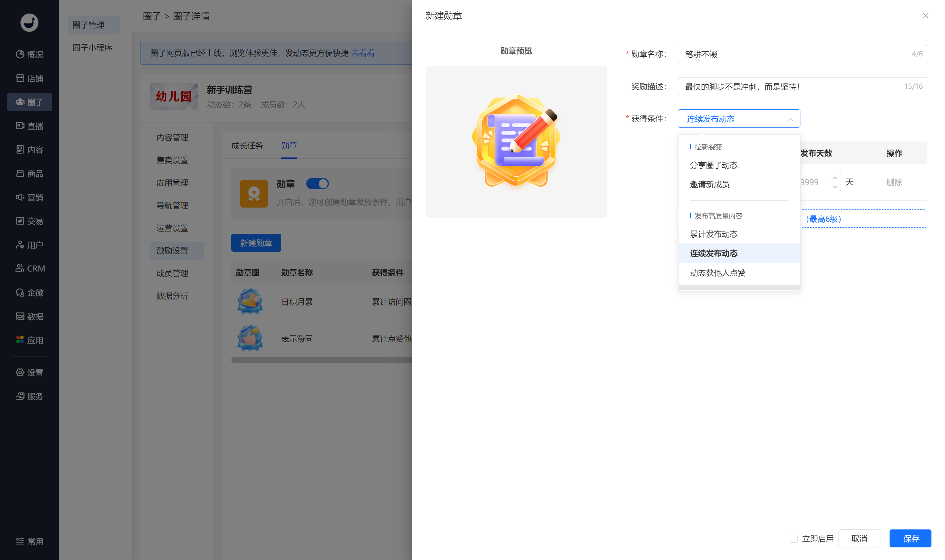Open the 服务 service sidebar icon

20,396
